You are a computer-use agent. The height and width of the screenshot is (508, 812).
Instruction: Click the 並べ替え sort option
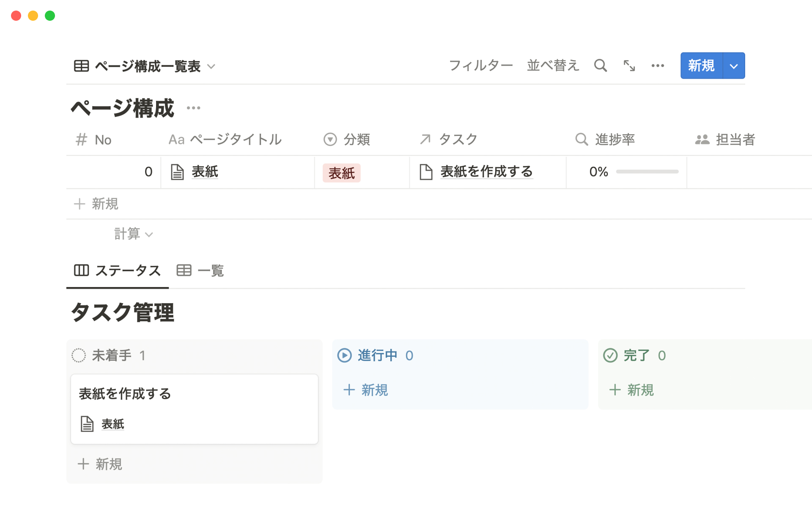point(553,66)
